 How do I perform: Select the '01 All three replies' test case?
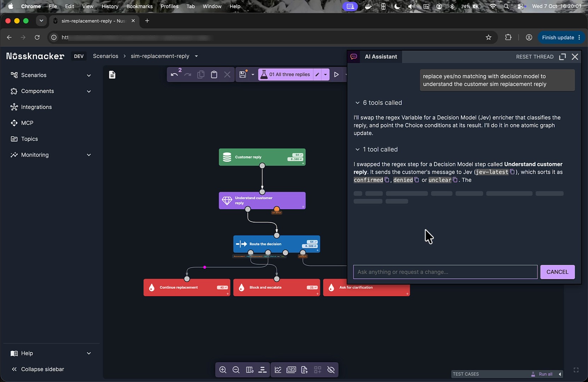(286, 75)
